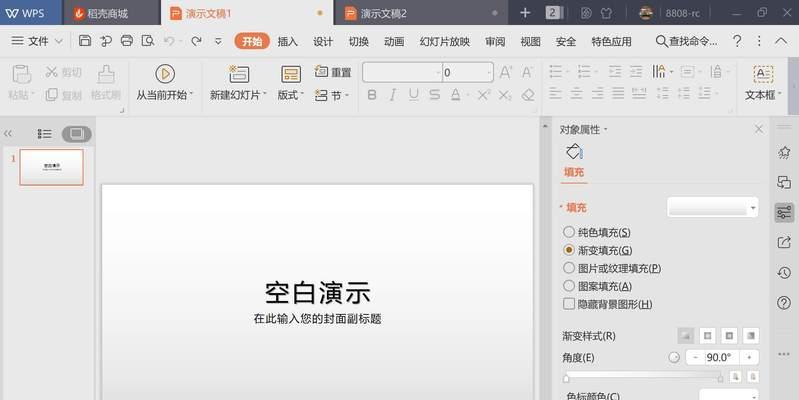Click the gradient stops slider bar

(x=643, y=378)
